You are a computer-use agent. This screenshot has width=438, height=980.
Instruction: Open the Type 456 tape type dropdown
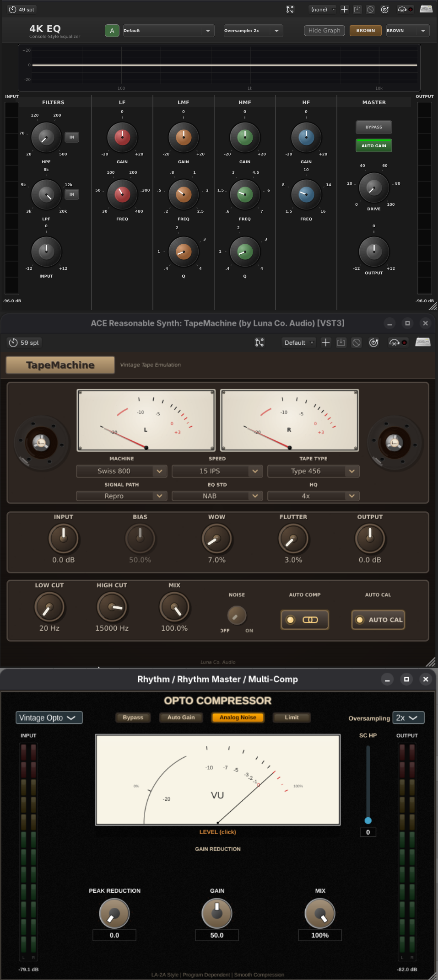click(x=313, y=471)
